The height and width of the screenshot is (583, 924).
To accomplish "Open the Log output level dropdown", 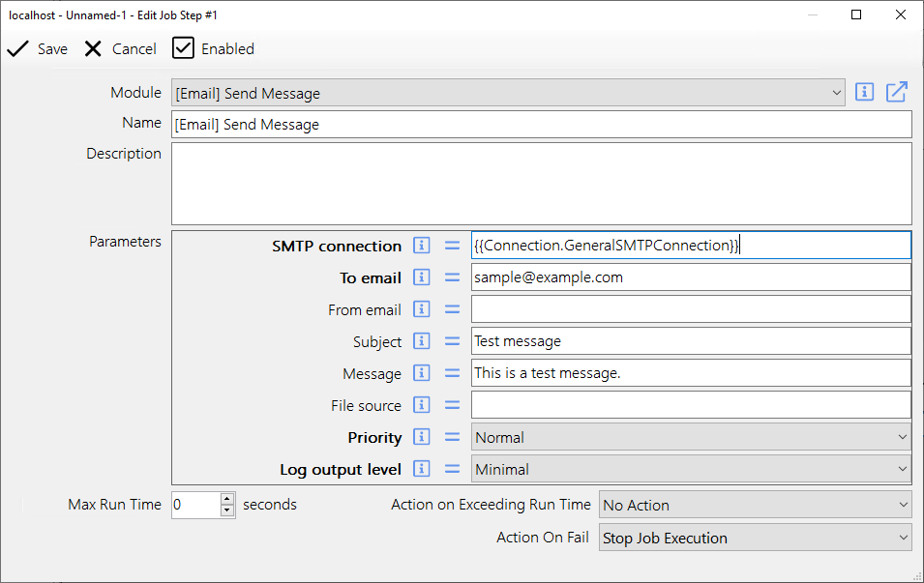I will 691,469.
